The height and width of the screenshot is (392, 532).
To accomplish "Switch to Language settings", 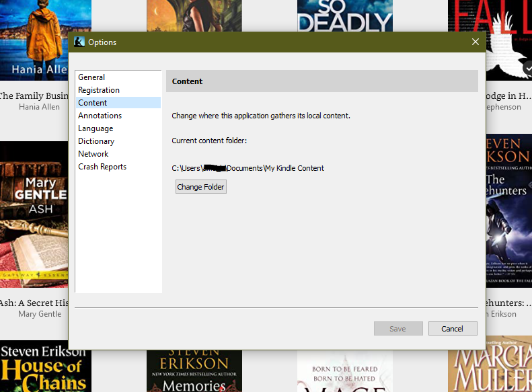I will [118, 128].
